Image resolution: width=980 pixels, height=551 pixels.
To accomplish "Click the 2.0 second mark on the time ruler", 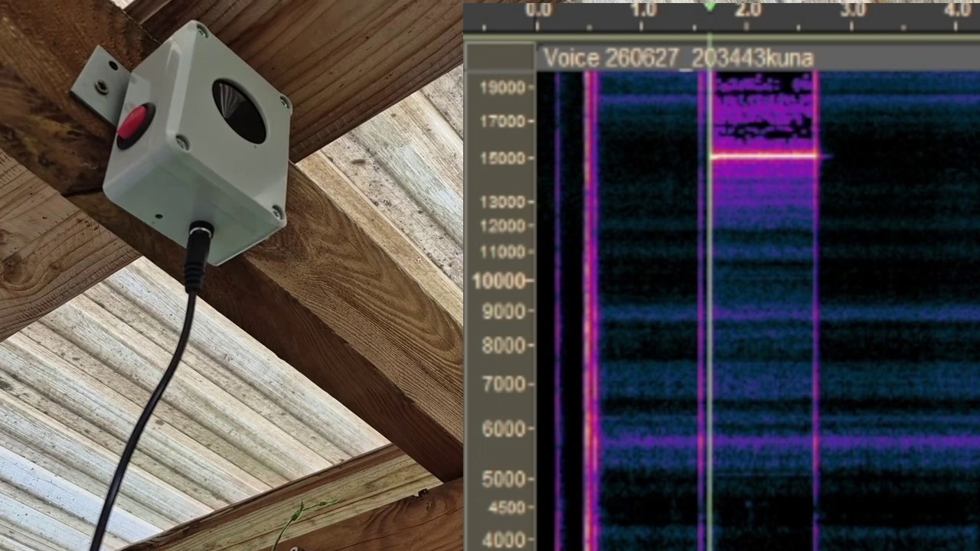I will (x=747, y=10).
